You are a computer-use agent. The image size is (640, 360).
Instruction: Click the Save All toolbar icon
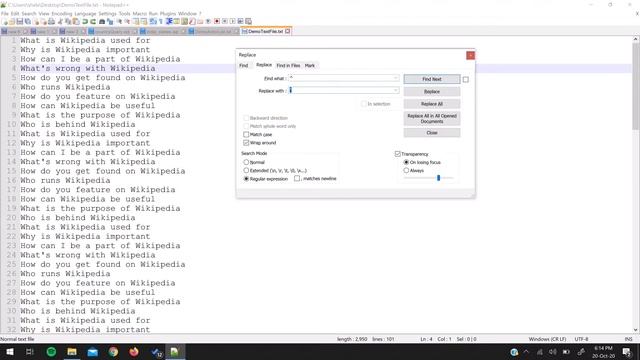27,21
